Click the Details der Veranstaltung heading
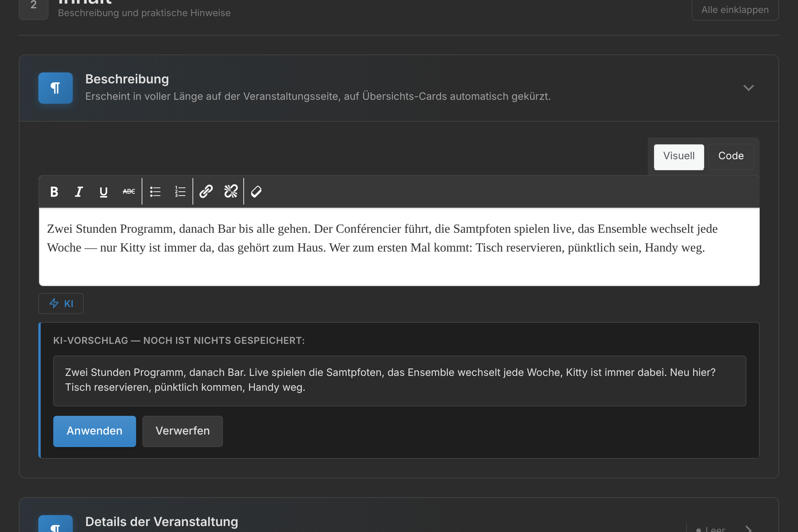The image size is (798, 532). [162, 522]
